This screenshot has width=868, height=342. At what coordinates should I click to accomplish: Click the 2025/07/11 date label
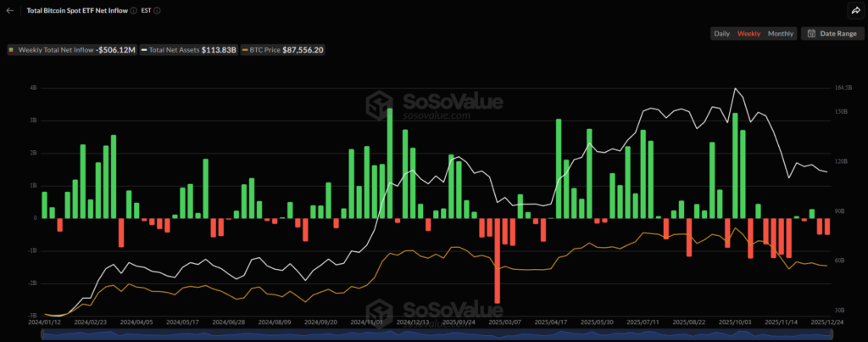(643, 322)
